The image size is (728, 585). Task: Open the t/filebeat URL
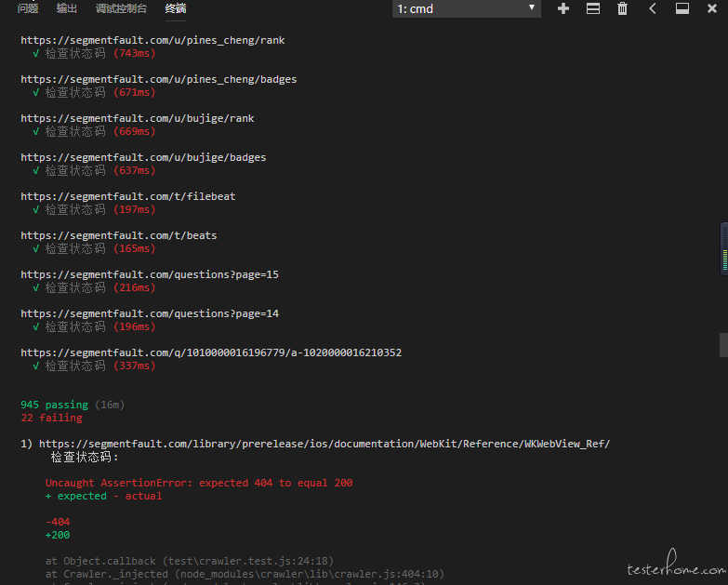click(128, 196)
